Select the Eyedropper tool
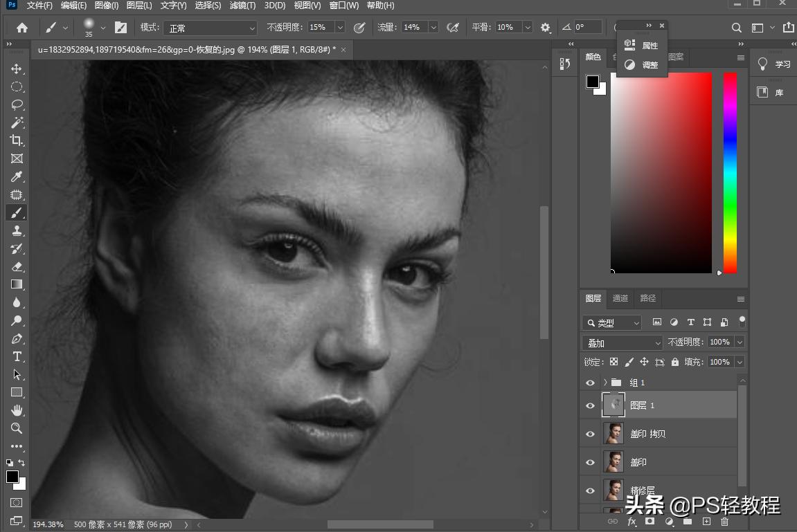This screenshot has width=797, height=532. point(17,177)
